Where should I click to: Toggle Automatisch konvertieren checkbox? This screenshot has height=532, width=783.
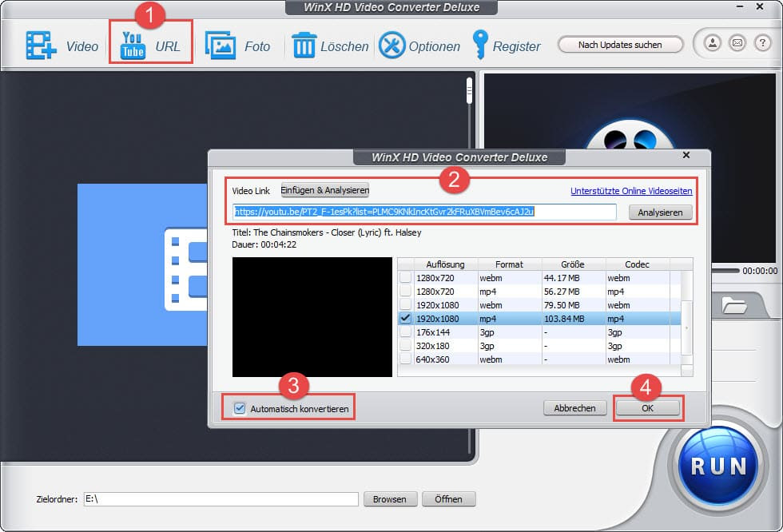(240, 408)
